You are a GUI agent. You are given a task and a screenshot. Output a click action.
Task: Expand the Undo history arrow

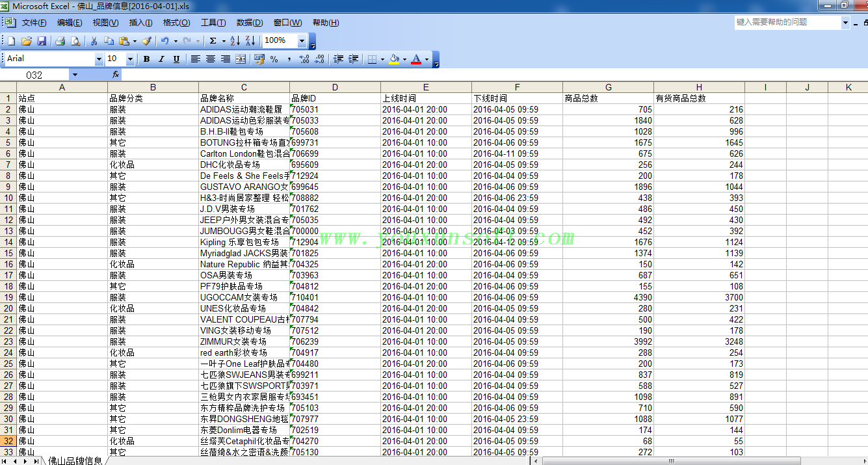[x=176, y=41]
